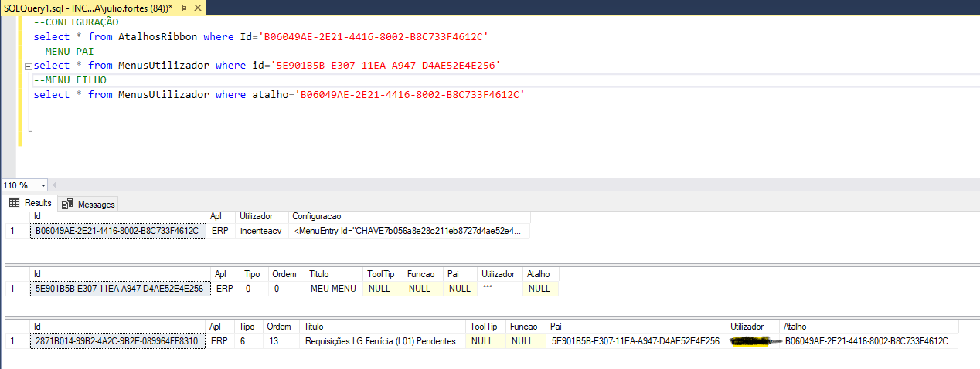Click the Results tab grid icon
Image resolution: width=980 pixels, height=369 pixels.
[x=14, y=203]
